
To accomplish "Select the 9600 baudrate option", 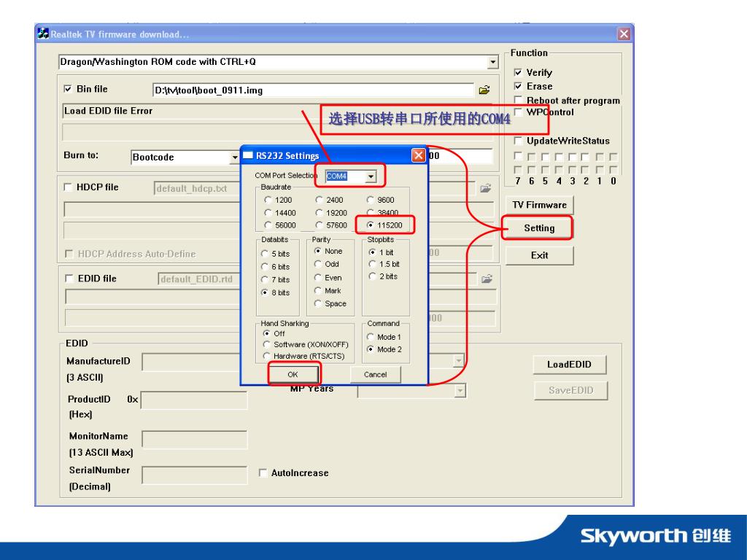I will point(372,200).
